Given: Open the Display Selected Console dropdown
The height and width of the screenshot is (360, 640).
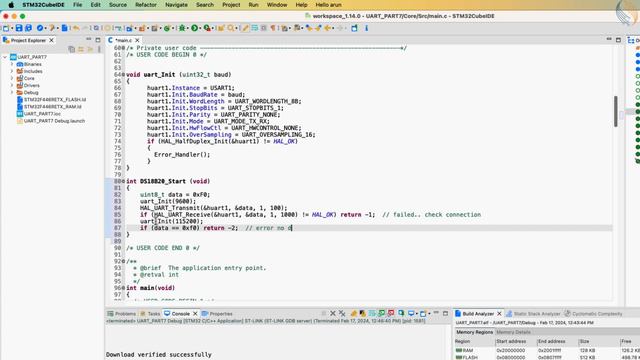Looking at the screenshot, I should [416, 314].
